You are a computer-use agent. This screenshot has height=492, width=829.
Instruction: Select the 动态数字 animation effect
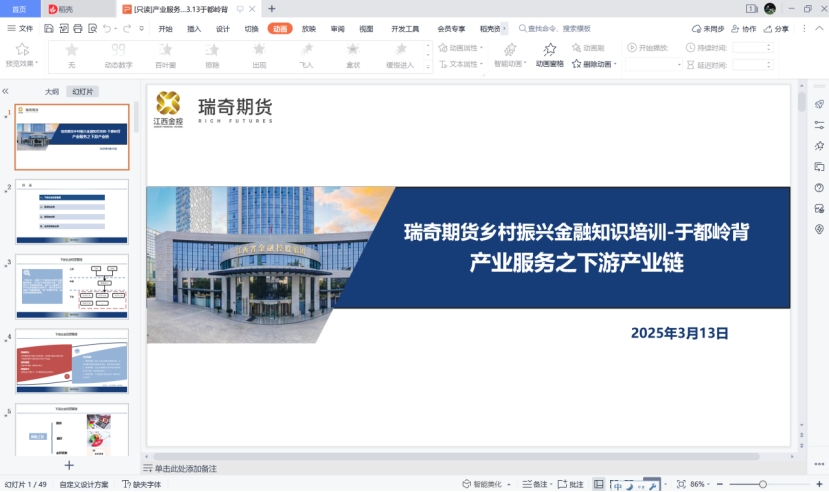[118, 55]
